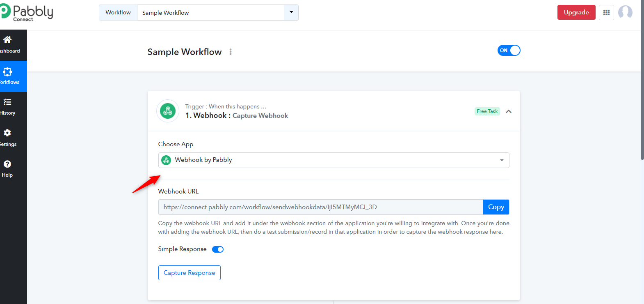The width and height of the screenshot is (644, 304).
Task: Click the Sample Workflow page title
Action: tap(185, 52)
